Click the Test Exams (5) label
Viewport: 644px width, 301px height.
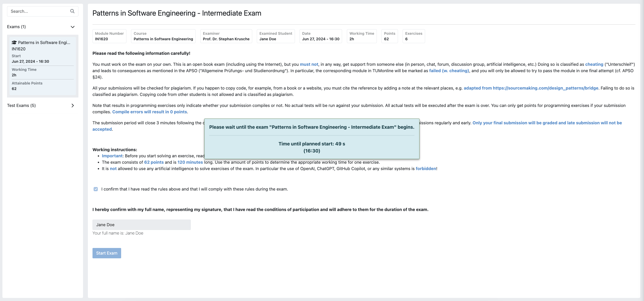(x=21, y=106)
